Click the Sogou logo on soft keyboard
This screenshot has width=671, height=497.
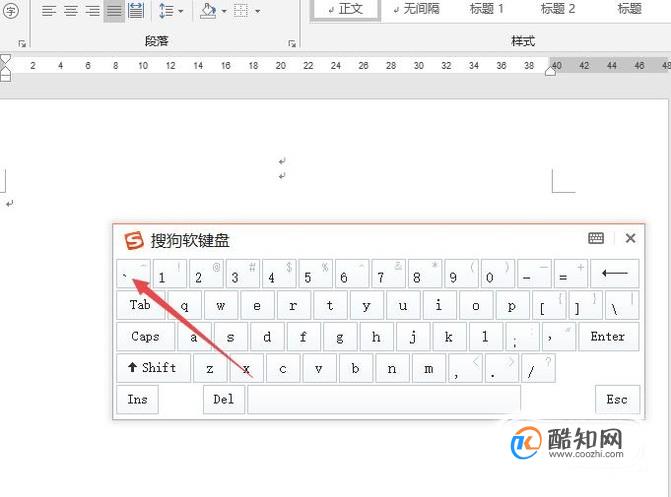tap(134, 240)
